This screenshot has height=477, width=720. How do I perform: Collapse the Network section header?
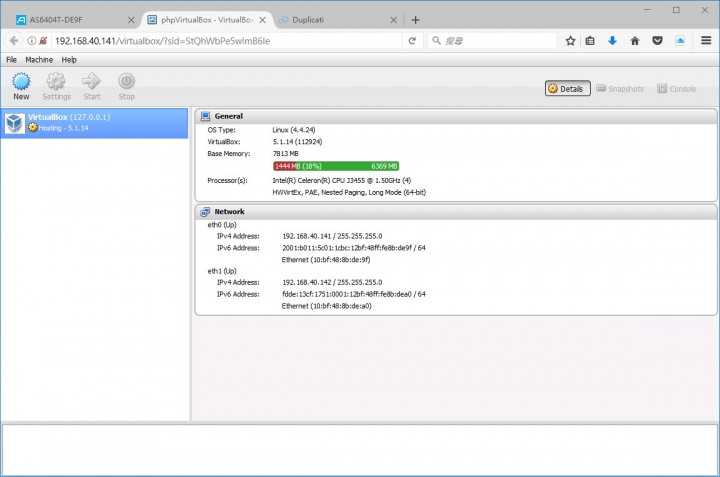point(456,212)
